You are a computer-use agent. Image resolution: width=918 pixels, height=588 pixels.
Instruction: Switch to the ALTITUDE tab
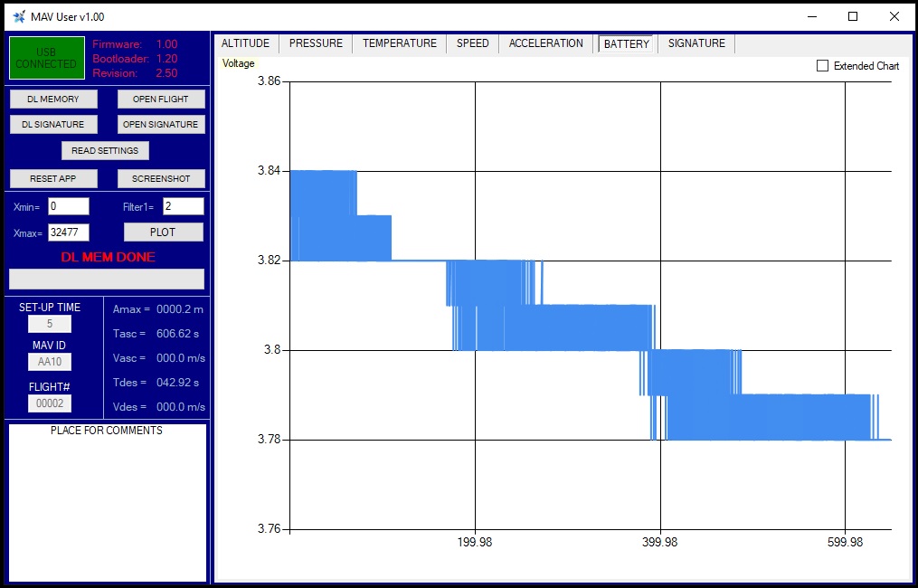[x=245, y=43]
